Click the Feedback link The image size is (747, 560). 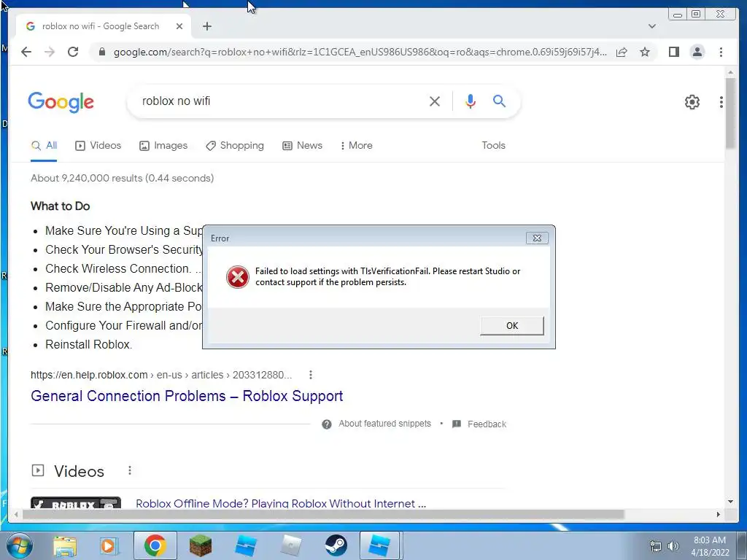487,424
